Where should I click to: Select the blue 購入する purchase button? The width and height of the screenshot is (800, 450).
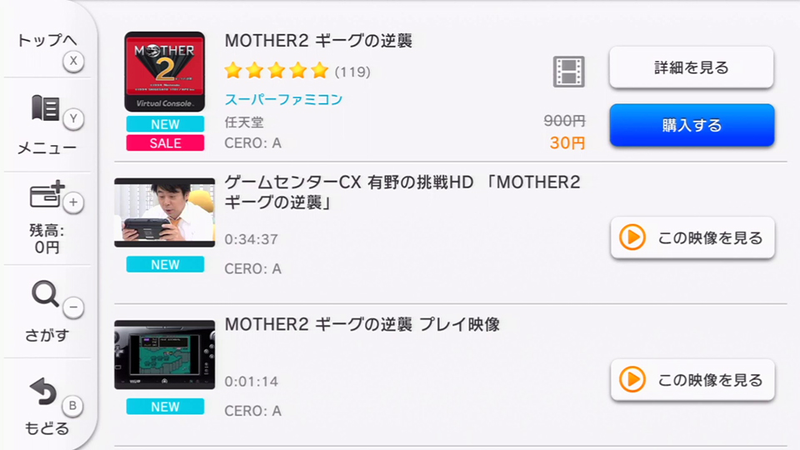pos(692,125)
